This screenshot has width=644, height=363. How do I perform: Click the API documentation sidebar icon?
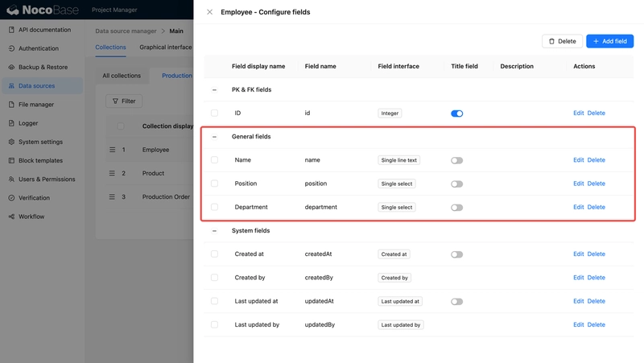coord(11,30)
